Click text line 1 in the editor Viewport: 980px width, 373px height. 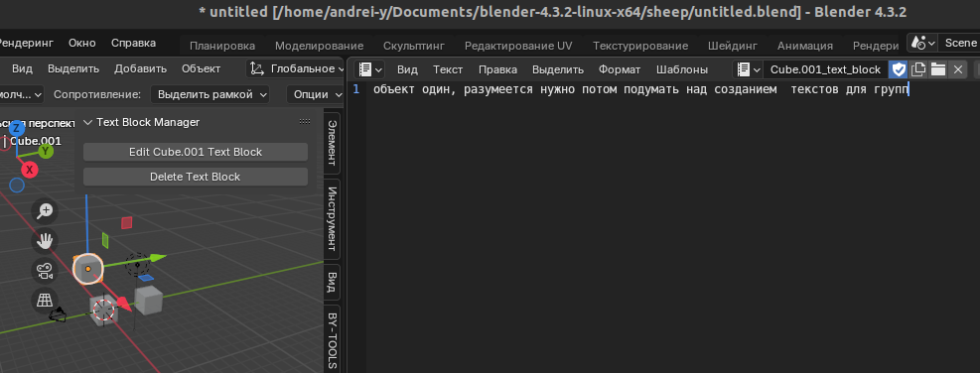pos(641,89)
